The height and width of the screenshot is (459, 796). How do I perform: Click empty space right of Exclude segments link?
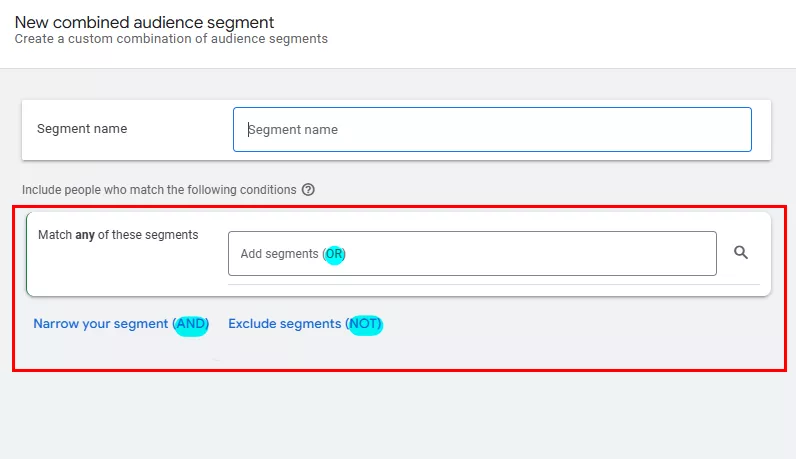pos(560,324)
